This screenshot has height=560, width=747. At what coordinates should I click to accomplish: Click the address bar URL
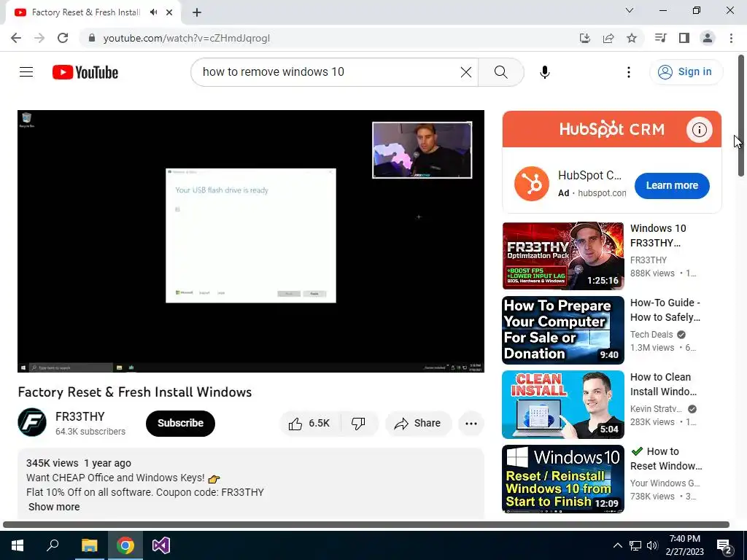pos(186,38)
